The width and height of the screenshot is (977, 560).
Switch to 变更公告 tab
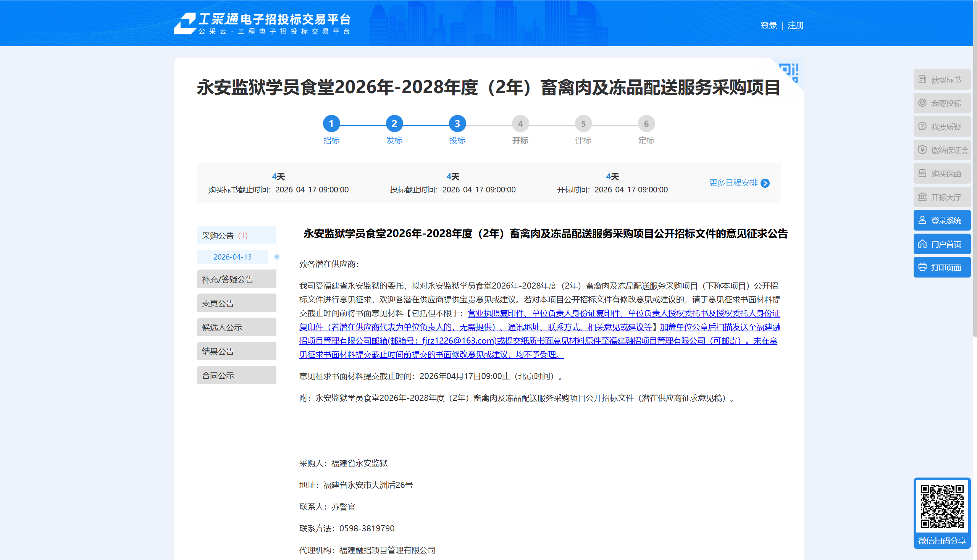click(x=236, y=303)
